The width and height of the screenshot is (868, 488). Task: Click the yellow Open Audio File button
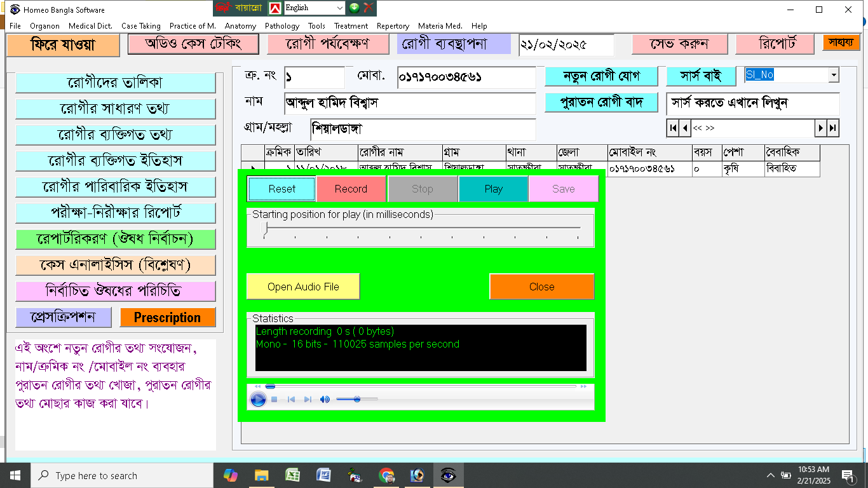click(x=303, y=287)
